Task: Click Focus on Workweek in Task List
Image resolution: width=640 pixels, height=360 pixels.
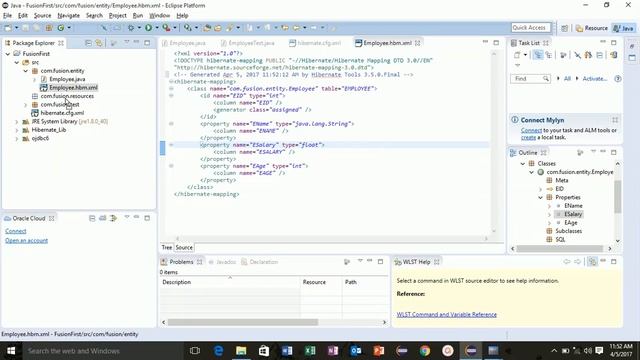Action: pos(563,55)
